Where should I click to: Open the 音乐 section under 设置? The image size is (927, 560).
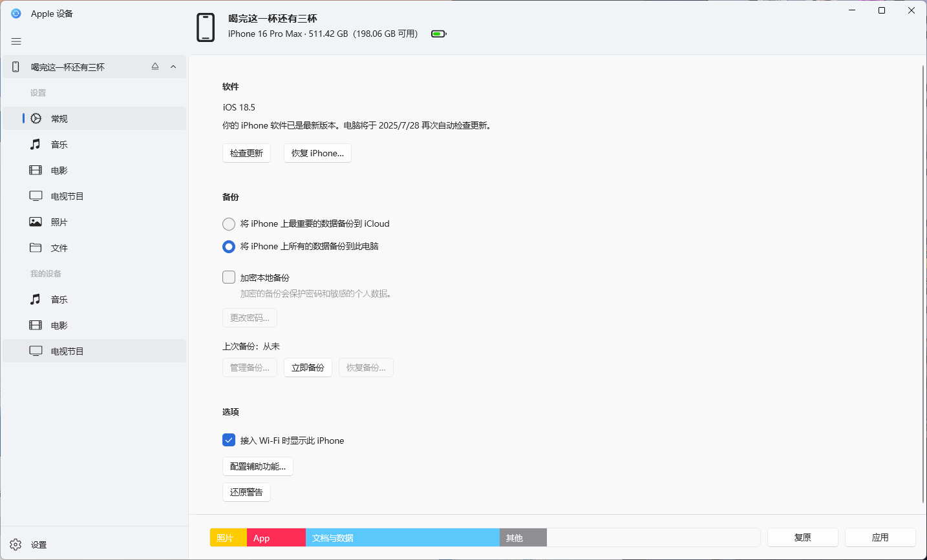(58, 144)
